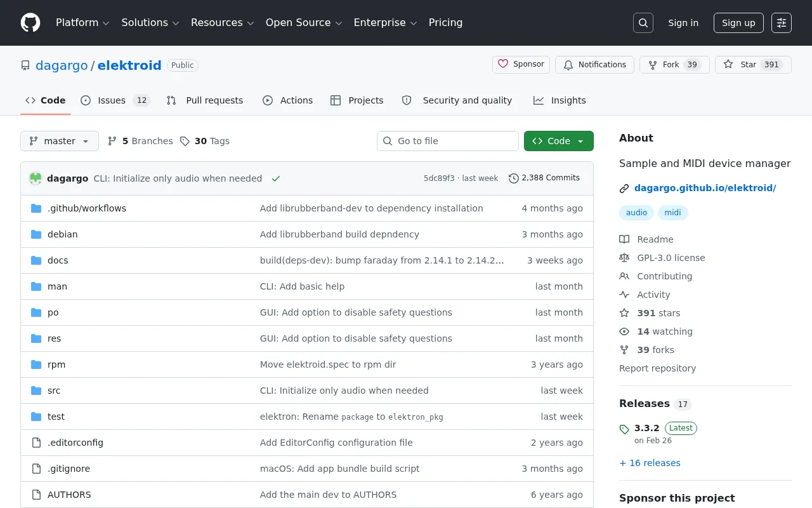View the 14 watching list
Viewport: 812px width, 508px height.
[x=656, y=331]
